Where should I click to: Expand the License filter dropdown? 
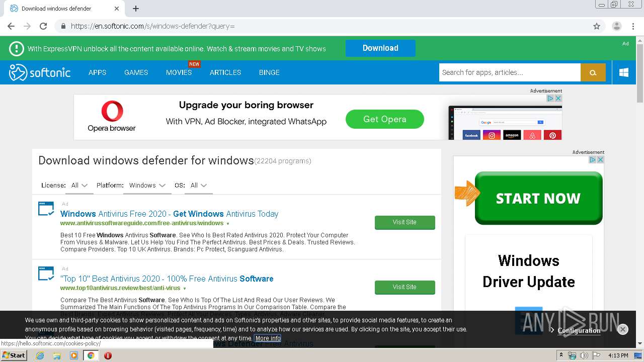(79, 186)
